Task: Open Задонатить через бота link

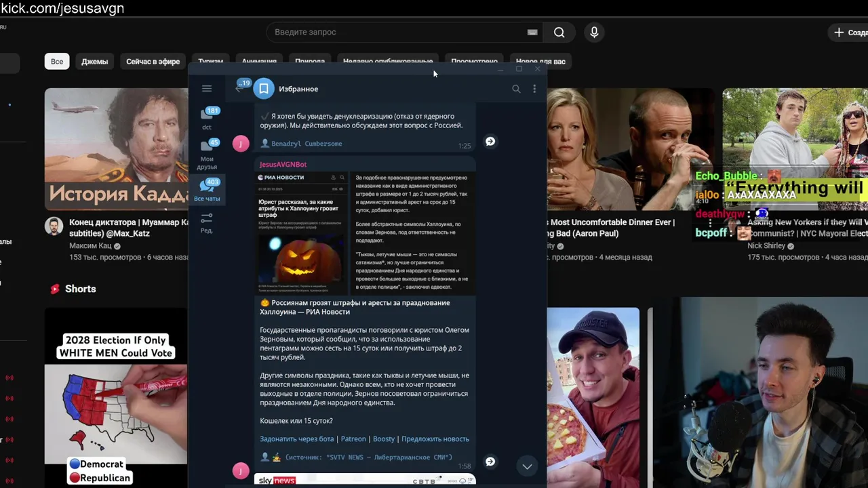Action: (x=297, y=439)
